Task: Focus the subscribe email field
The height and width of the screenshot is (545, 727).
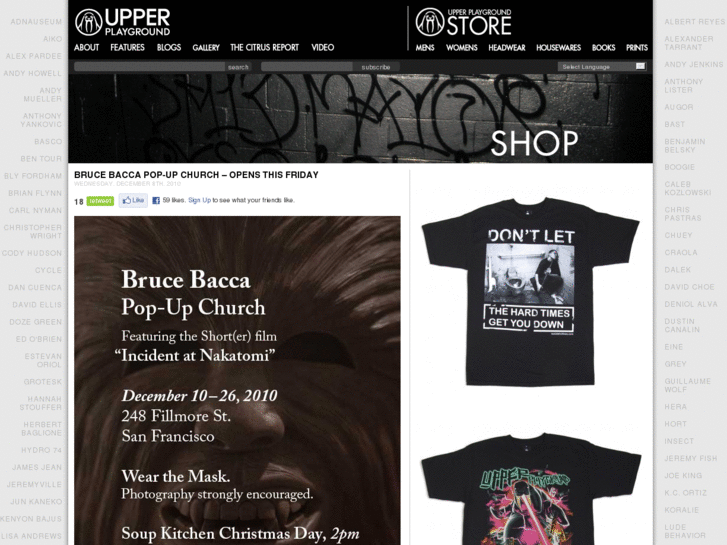Action: tap(307, 67)
